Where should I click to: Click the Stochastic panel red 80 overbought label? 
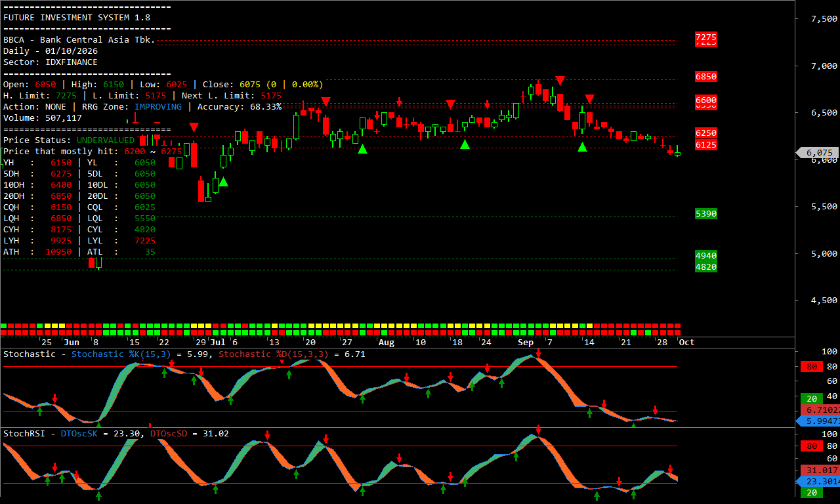(812, 367)
